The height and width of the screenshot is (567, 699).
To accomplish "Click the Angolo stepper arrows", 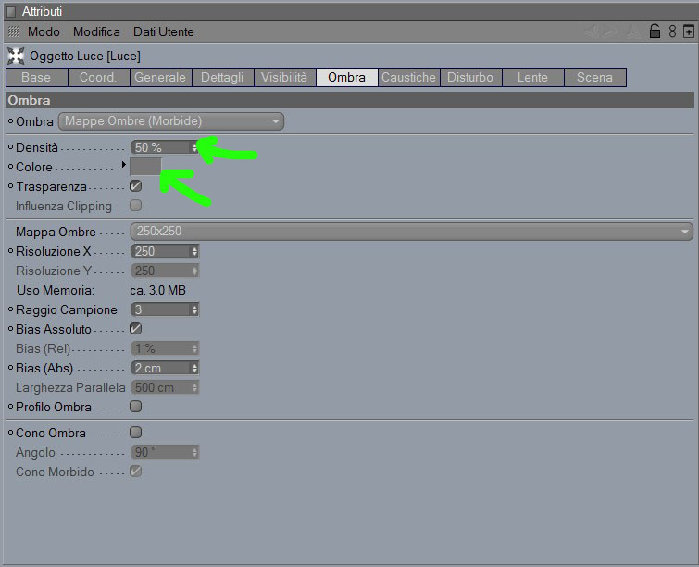I will tap(194, 452).
